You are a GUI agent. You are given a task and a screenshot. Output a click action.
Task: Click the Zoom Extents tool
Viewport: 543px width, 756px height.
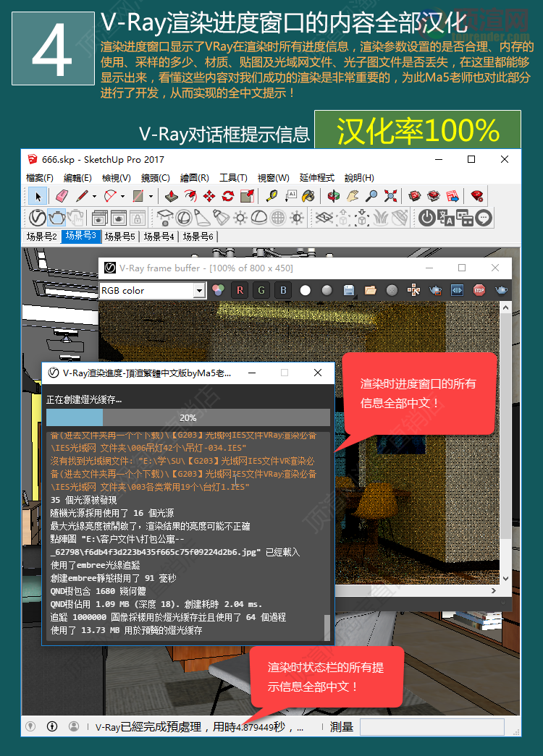[390, 196]
